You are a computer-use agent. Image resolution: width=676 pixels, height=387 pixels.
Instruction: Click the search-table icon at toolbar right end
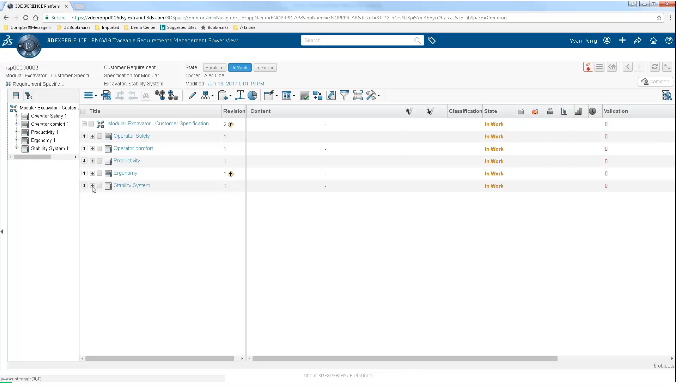click(667, 96)
